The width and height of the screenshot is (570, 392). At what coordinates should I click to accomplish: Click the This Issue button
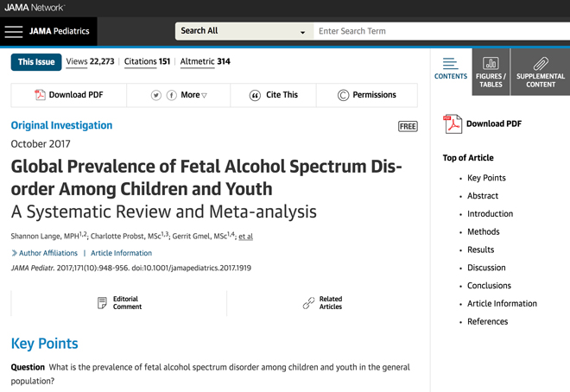coord(36,62)
